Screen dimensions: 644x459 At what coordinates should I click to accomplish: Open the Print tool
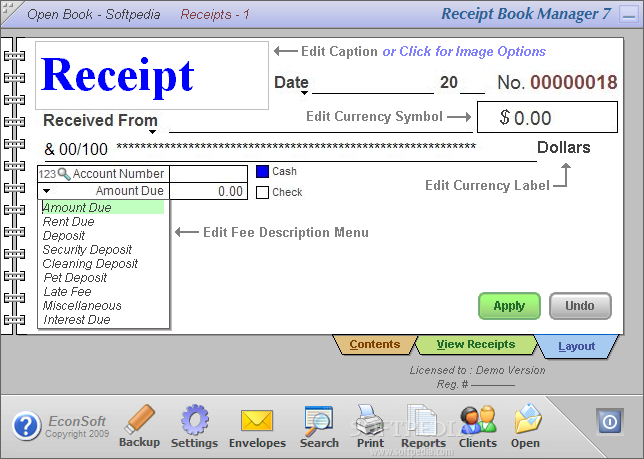pos(370,426)
